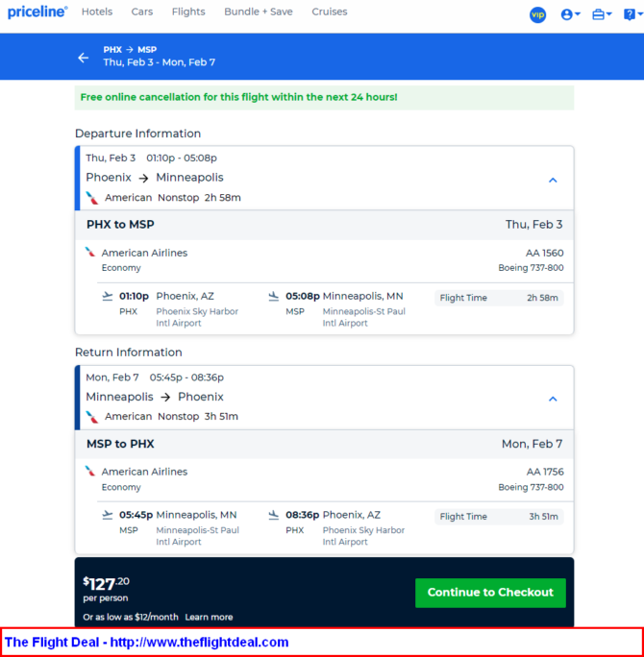Screen dimensions: 644x657
Task: Click the arrow between Minneapolis and Phoenix
Action: coord(165,397)
